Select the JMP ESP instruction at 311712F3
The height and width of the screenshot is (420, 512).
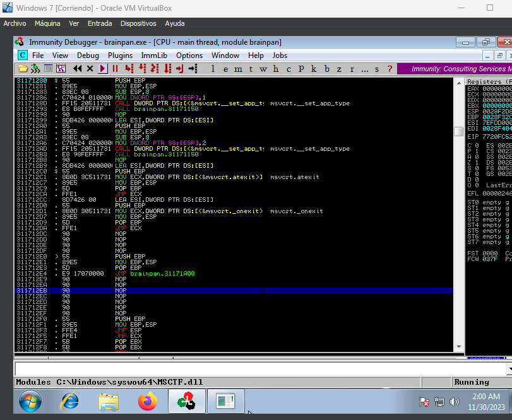pyautogui.click(x=234, y=330)
